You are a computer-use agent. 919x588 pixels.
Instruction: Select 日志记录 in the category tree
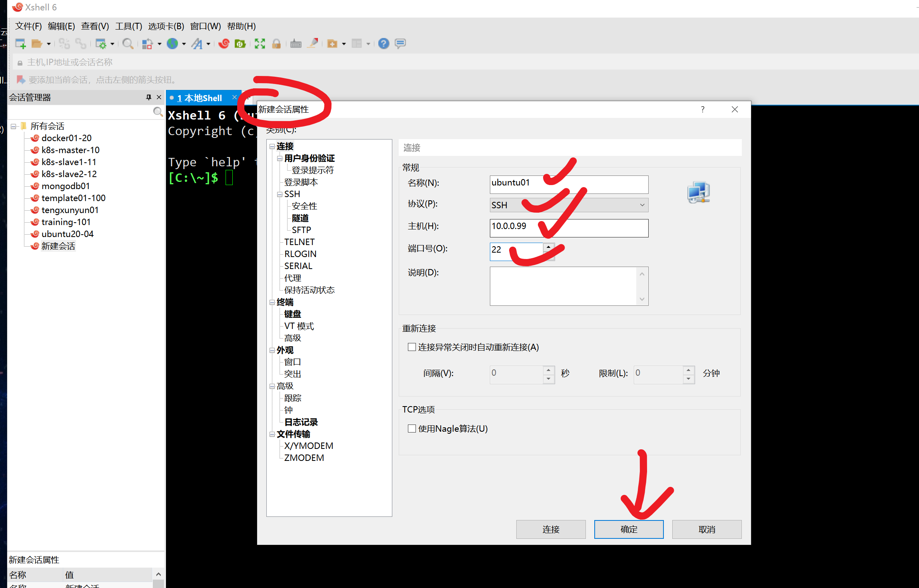301,422
